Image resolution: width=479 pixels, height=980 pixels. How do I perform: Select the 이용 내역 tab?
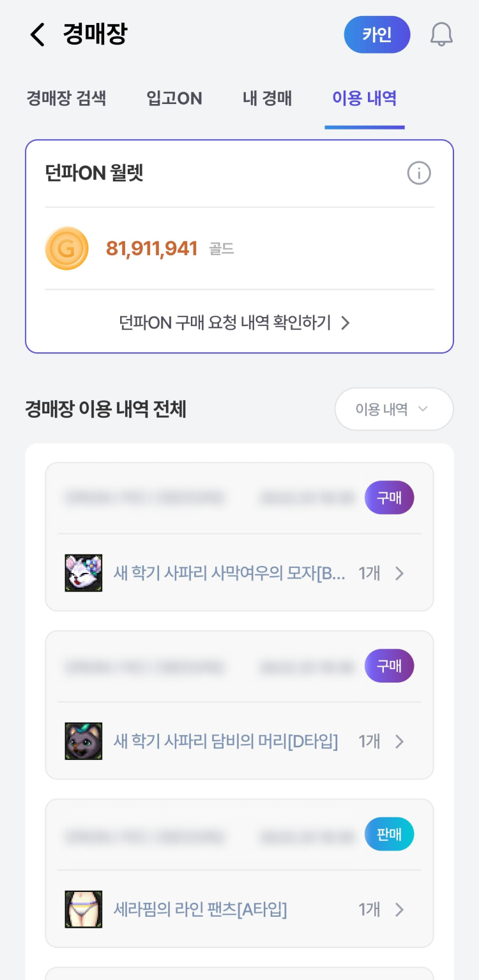[365, 98]
